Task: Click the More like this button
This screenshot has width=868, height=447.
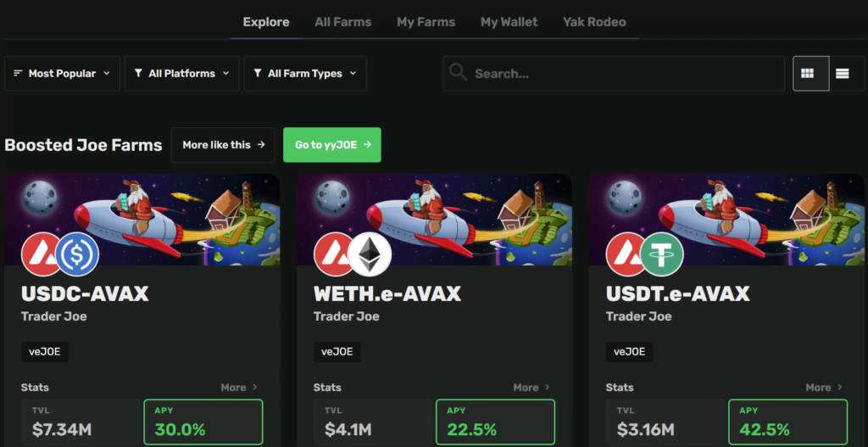Action: coord(223,145)
